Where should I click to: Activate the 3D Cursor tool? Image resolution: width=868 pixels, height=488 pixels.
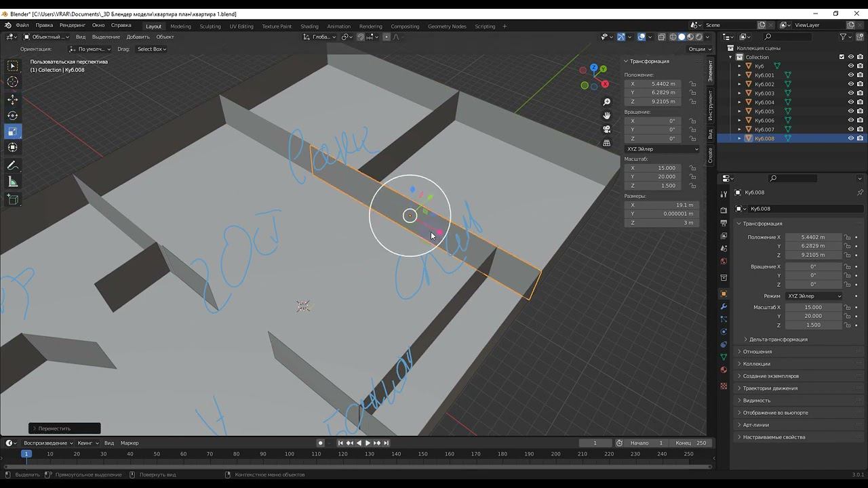coord(13,82)
